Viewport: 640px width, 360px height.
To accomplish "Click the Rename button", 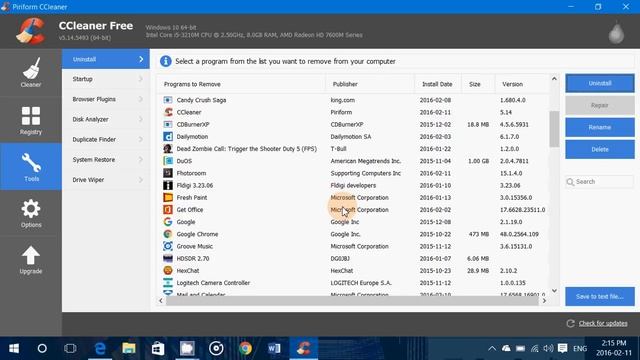I will (600, 127).
